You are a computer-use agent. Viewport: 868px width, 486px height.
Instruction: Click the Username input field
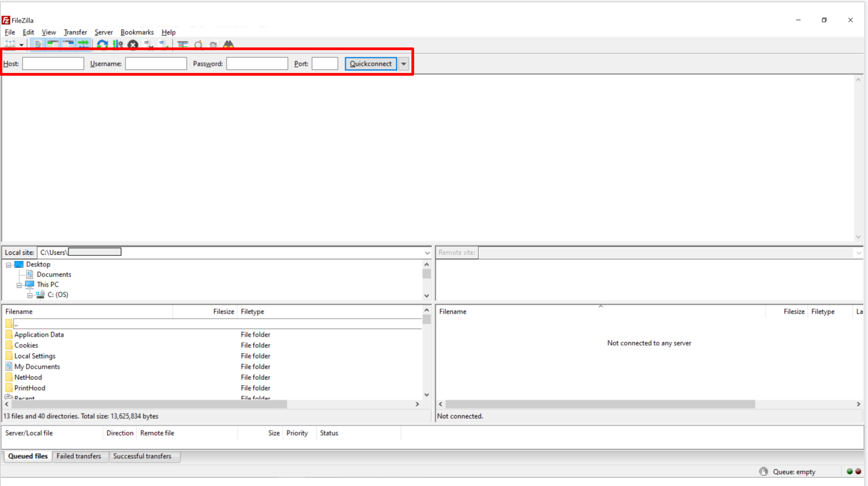coord(156,63)
